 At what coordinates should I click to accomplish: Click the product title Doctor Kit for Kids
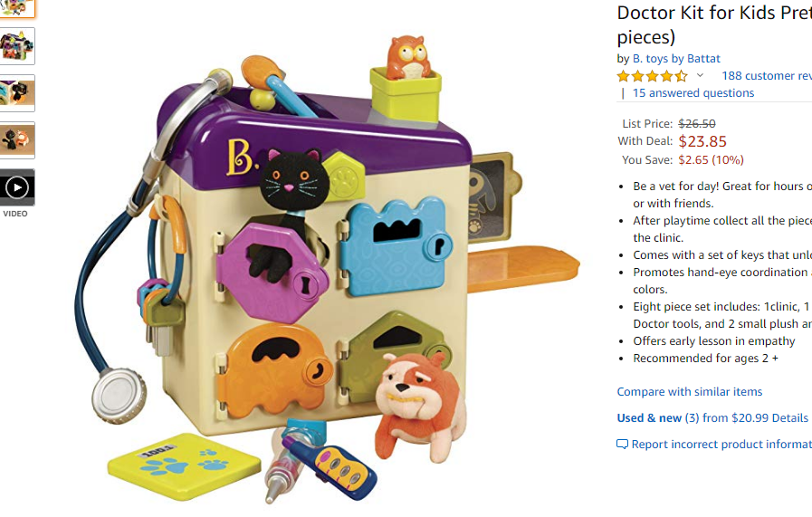714,24
